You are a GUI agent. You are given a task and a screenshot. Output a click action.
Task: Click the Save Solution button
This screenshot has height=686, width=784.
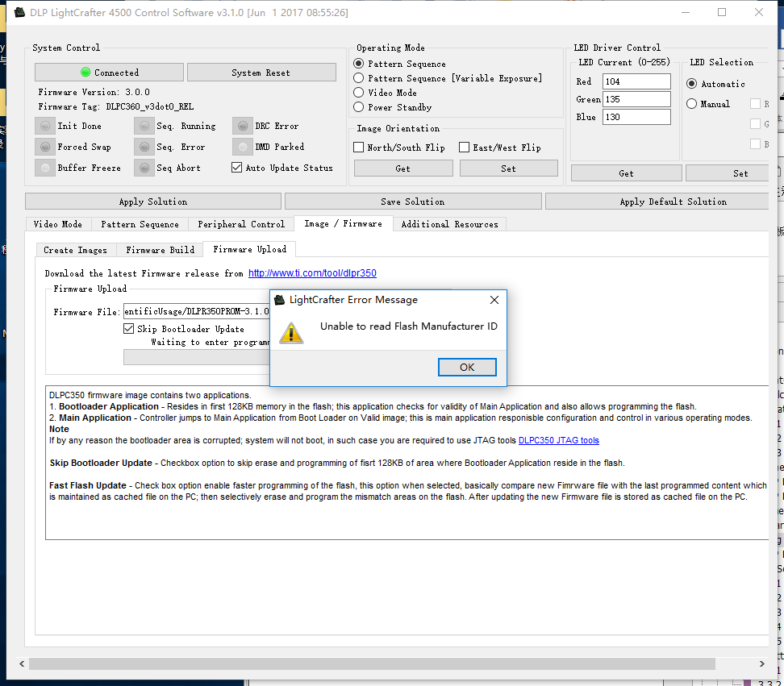pyautogui.click(x=413, y=202)
